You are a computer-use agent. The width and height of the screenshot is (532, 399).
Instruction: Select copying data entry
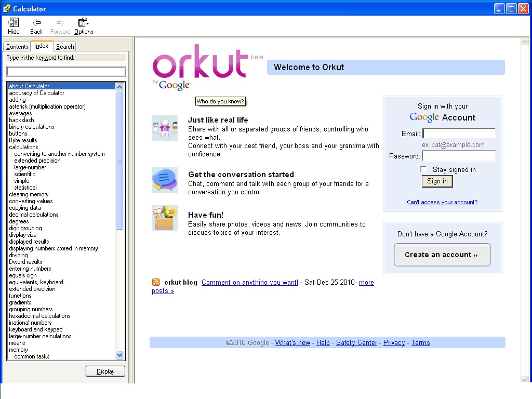click(x=25, y=208)
